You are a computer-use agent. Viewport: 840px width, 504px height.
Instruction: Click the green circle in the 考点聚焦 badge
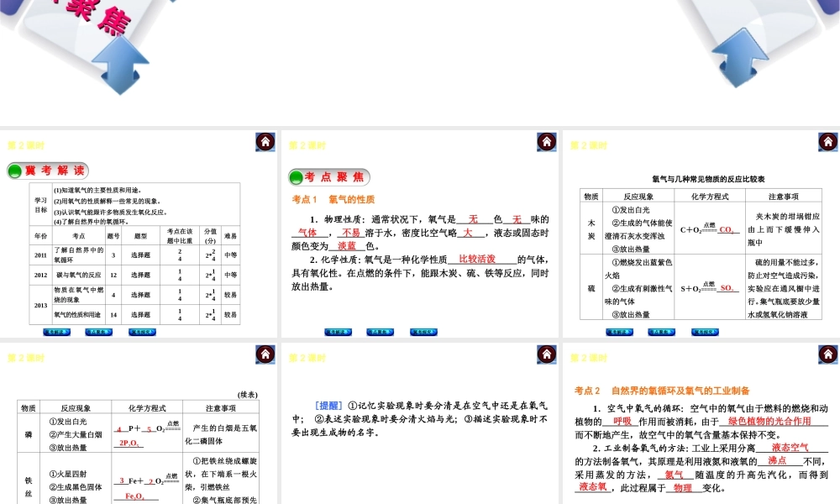click(296, 177)
